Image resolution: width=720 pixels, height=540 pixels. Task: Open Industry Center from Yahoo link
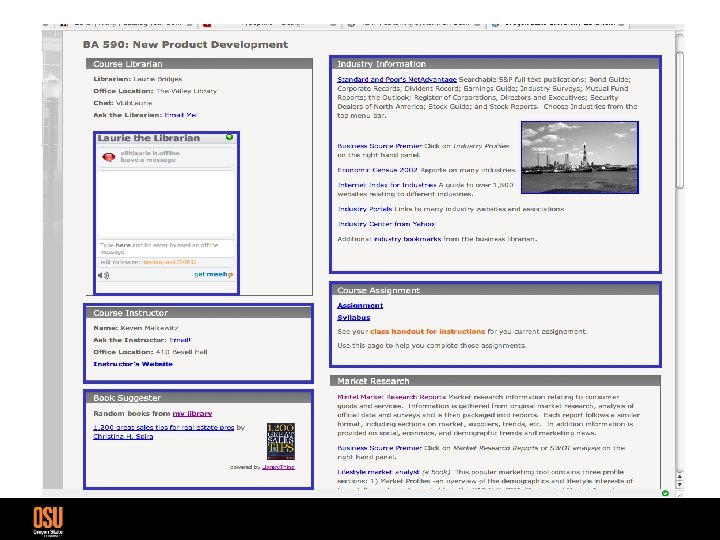click(x=386, y=224)
